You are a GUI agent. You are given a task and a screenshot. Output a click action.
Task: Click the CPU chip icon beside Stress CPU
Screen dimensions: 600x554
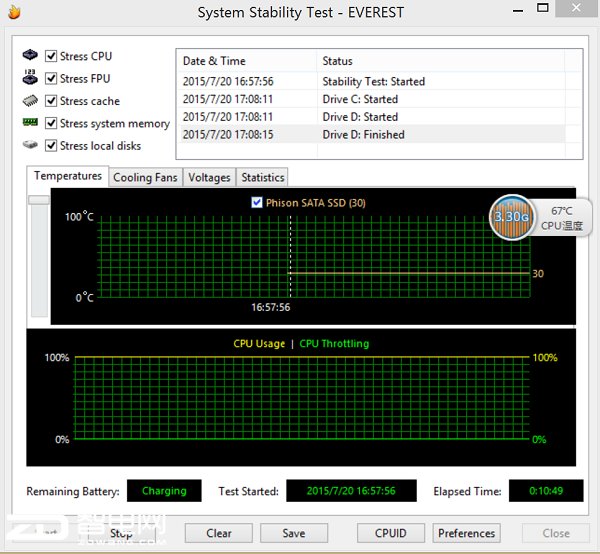click(x=30, y=55)
